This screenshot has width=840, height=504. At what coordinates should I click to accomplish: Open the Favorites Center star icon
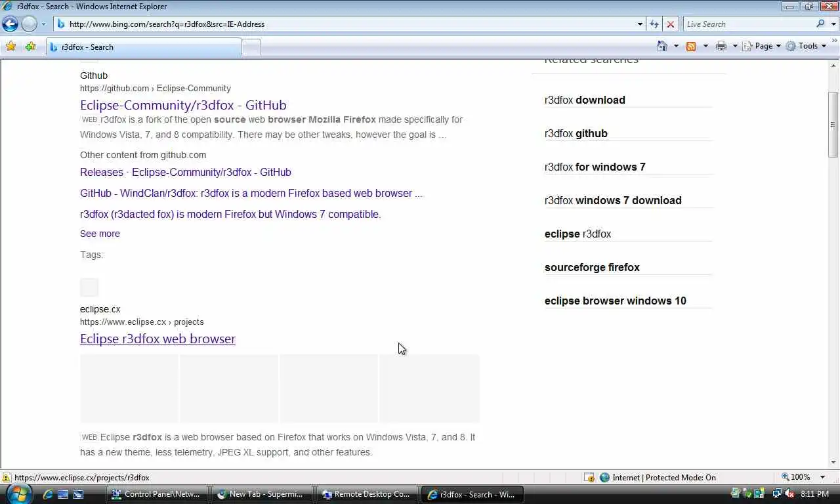click(x=10, y=47)
